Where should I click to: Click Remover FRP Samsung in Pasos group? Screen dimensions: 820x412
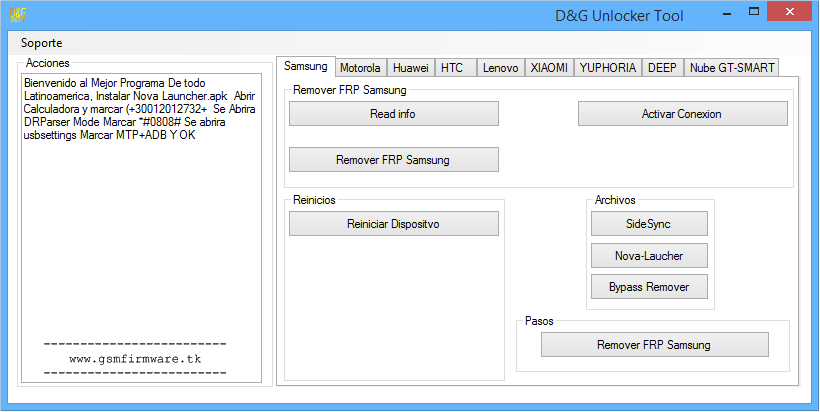coord(655,345)
